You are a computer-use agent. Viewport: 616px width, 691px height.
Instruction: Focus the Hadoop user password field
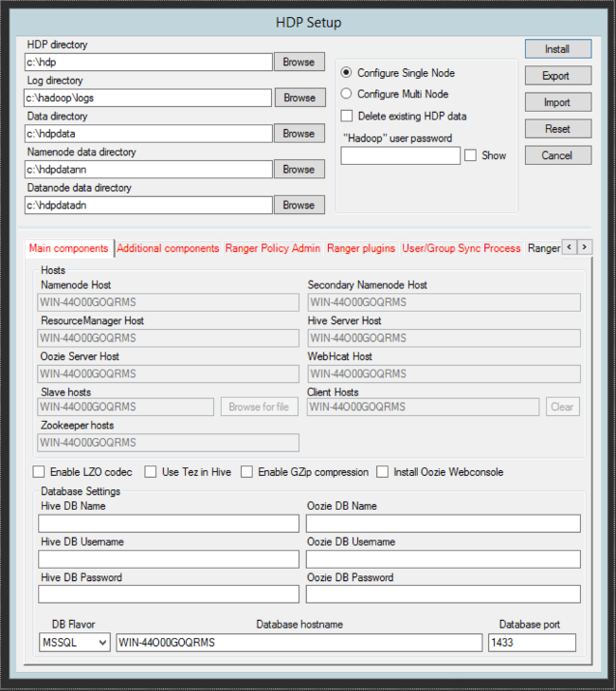tap(400, 155)
